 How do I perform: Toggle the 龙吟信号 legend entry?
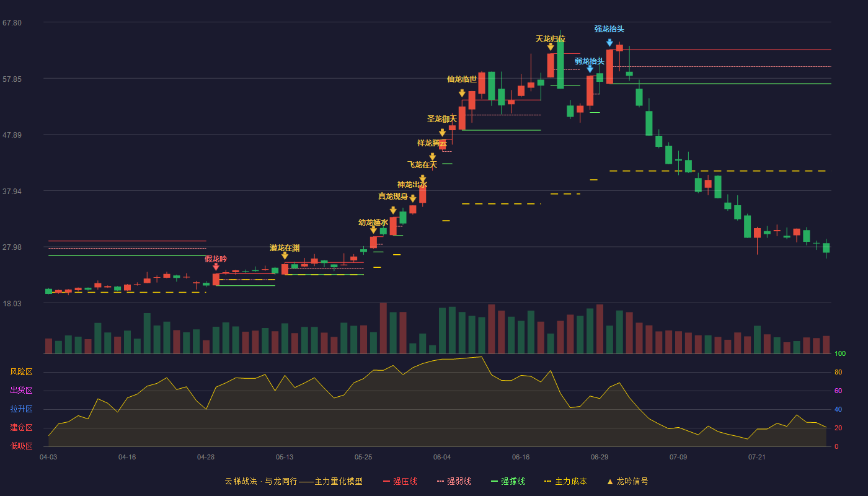point(627,481)
